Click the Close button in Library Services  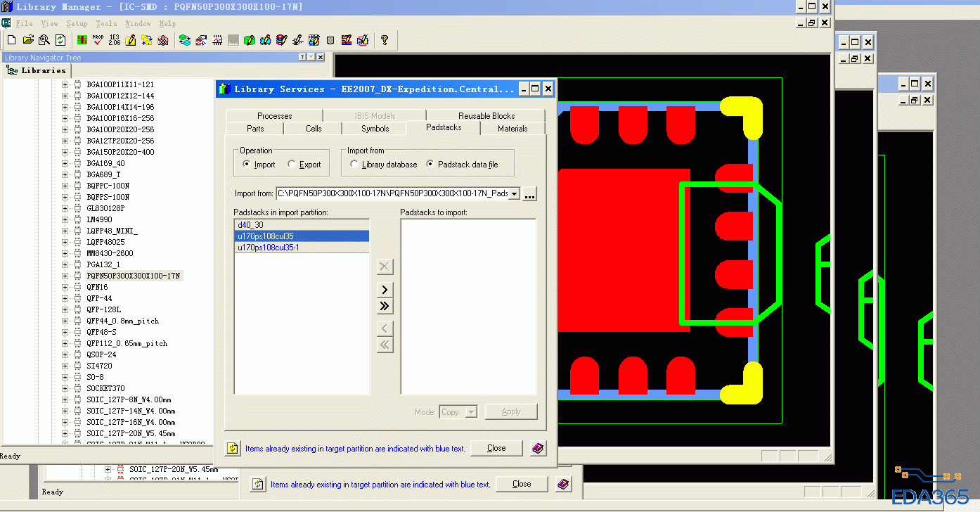coord(496,448)
